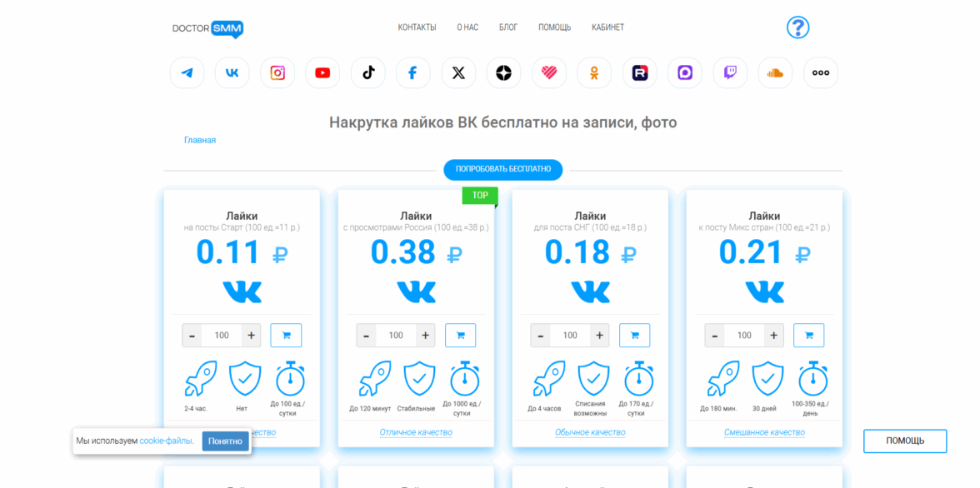Click the stopwatch icon above 'До 170 ед./сутки'

(x=638, y=379)
